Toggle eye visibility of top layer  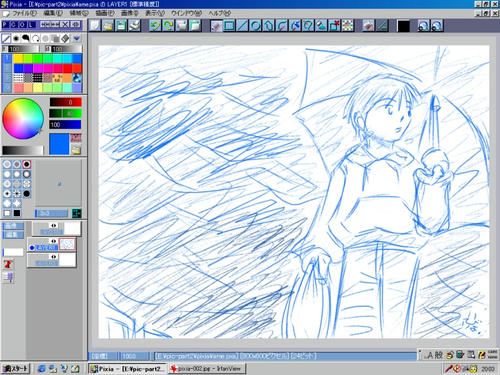coord(53,226)
